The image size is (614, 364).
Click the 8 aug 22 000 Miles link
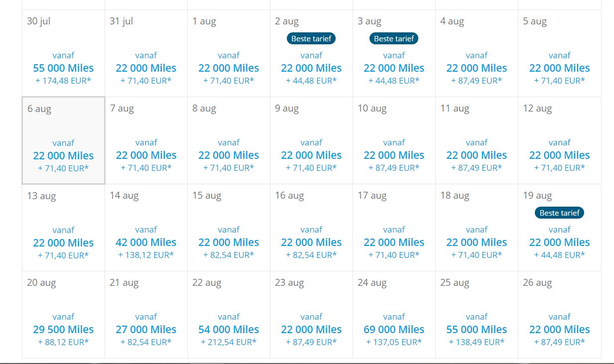coord(229,155)
